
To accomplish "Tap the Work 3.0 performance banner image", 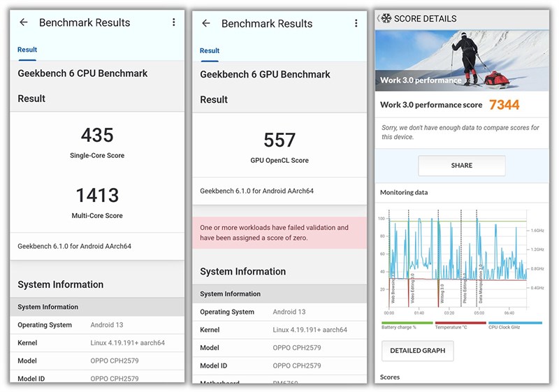I will coord(462,61).
